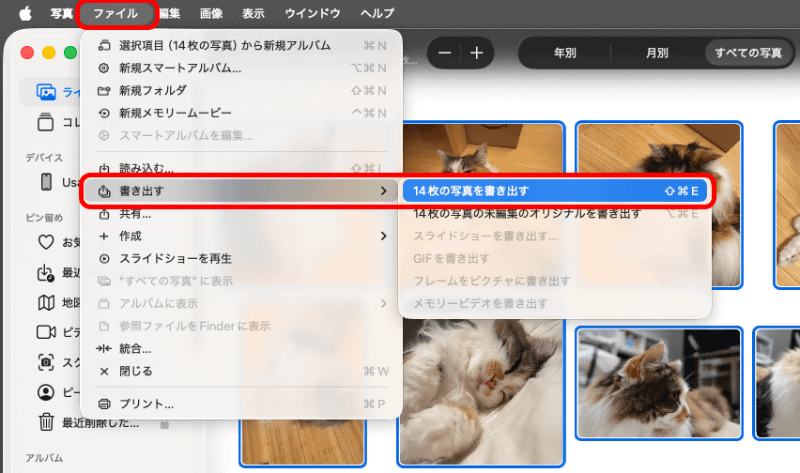Choose 選択項目から新規アルバム menu entry

point(241,45)
